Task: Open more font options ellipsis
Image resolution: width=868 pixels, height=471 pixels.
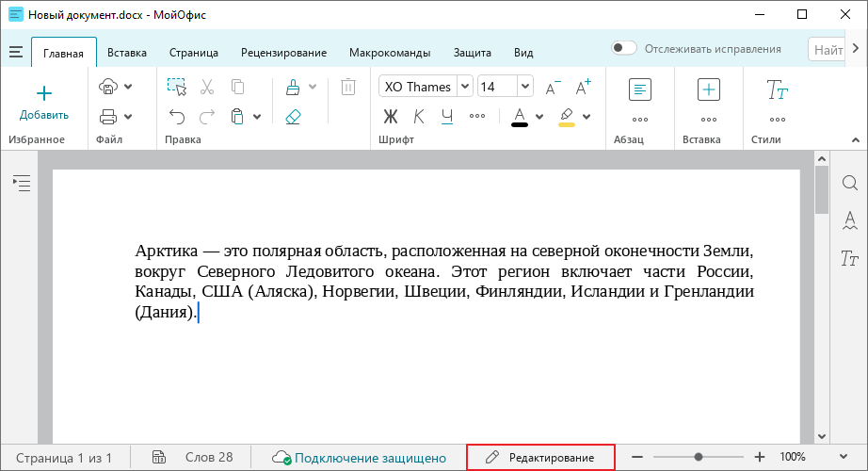Action: (x=477, y=117)
